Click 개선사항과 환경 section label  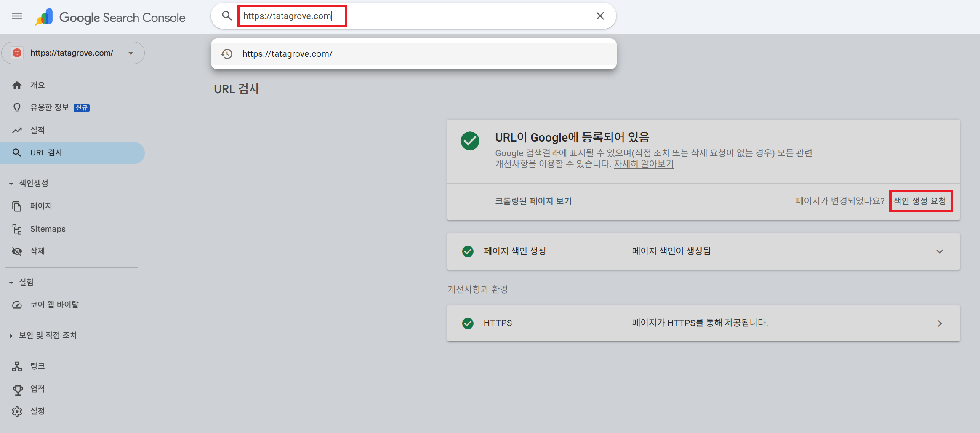[478, 289]
